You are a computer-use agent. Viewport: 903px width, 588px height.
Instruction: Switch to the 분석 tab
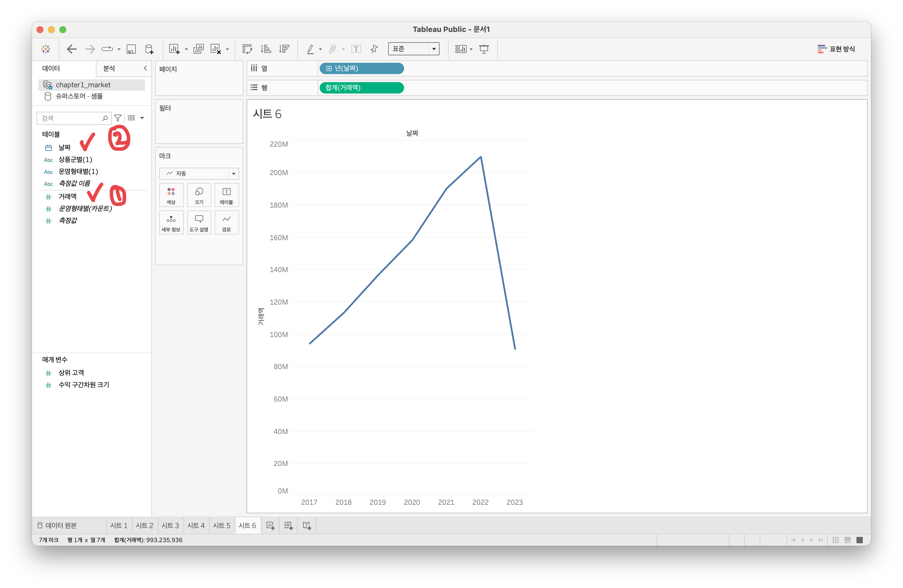pyautogui.click(x=109, y=68)
